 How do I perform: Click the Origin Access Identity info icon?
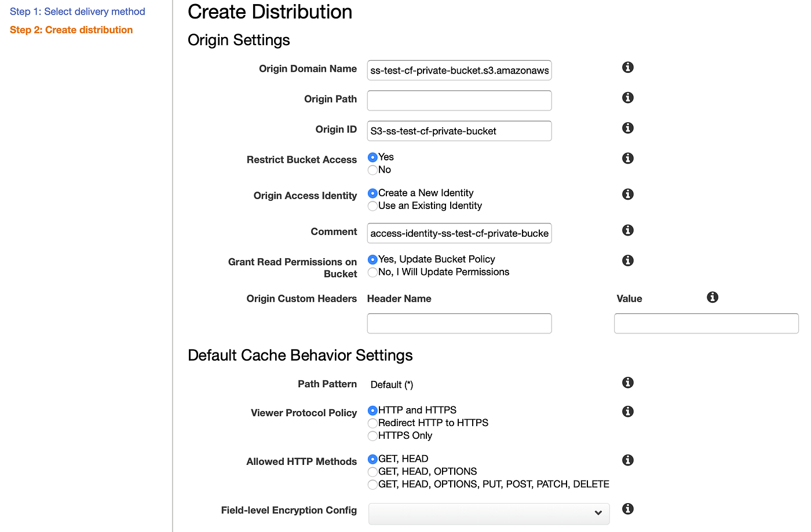pyautogui.click(x=627, y=194)
